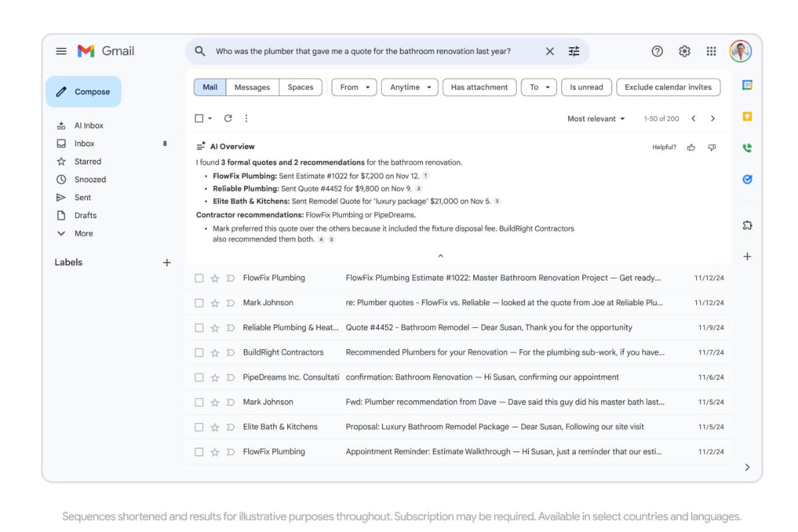Click the Compose button
Screen dimensions: 798x532
point(84,92)
